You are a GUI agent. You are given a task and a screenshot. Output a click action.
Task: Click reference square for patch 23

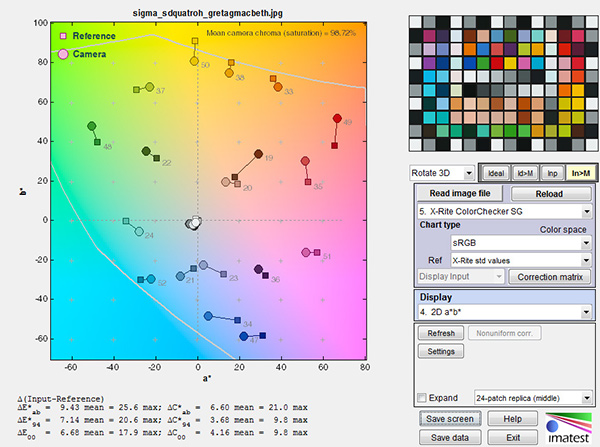(x=224, y=274)
